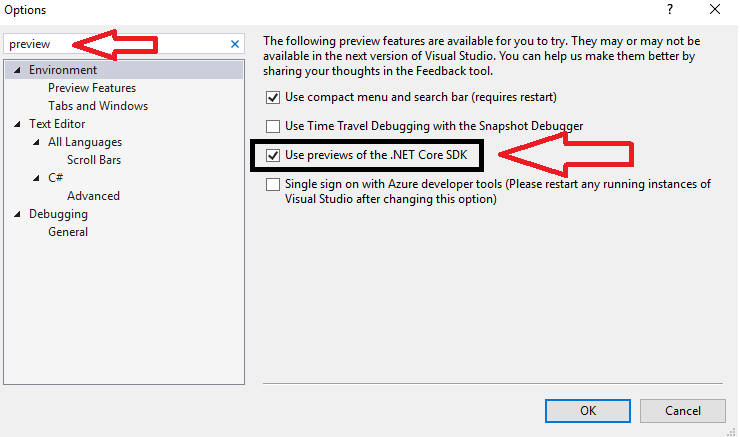740x437 pixels.
Task: Uncheck Use previews of the .NET Core SDK
Action: click(x=273, y=155)
